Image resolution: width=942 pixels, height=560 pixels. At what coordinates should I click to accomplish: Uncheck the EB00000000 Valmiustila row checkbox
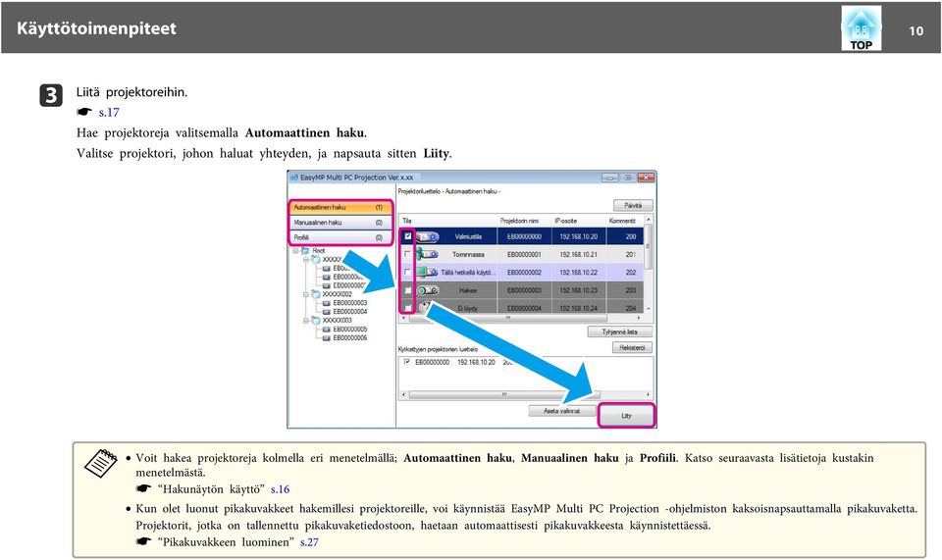coord(408,236)
